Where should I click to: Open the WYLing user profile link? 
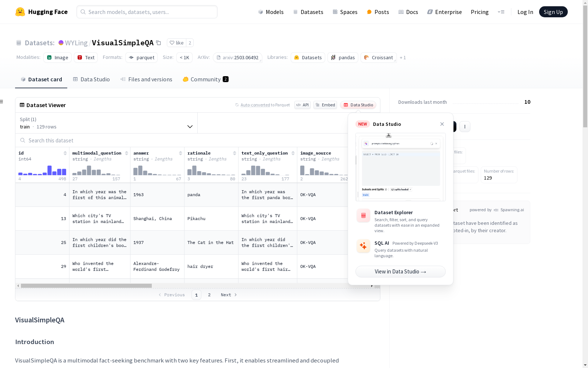click(76, 43)
